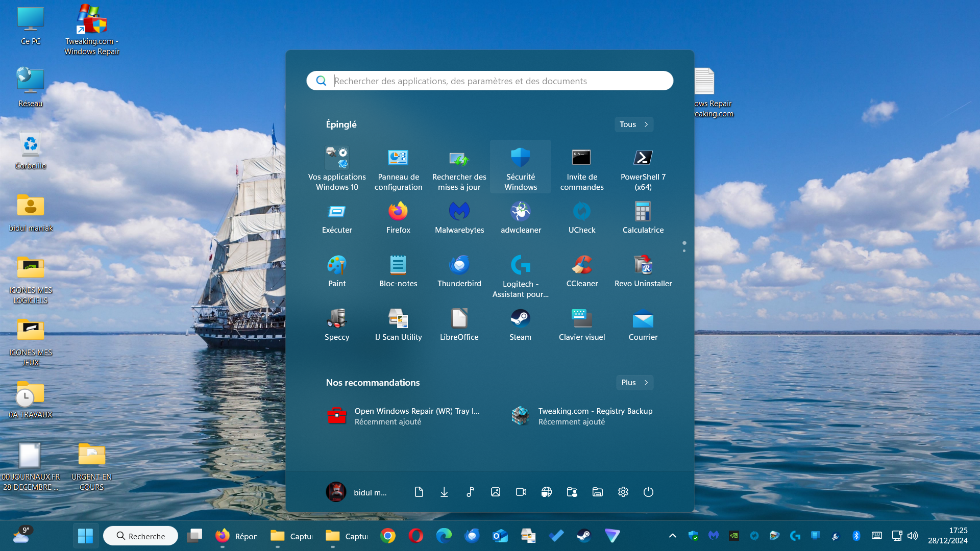Screen dimensions: 980x551
Task: Open Steam from the pinned grid
Action: (520, 324)
